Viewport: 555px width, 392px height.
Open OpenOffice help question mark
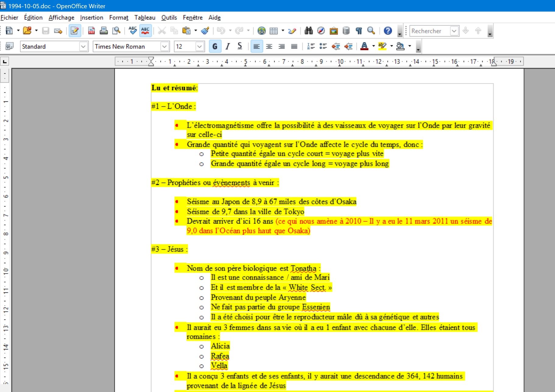pos(388,31)
